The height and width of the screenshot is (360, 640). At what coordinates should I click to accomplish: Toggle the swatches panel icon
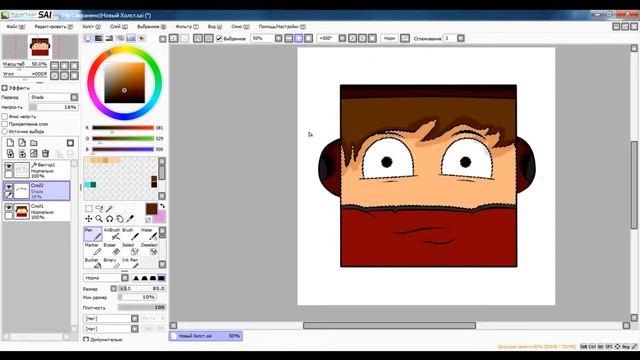131,38
